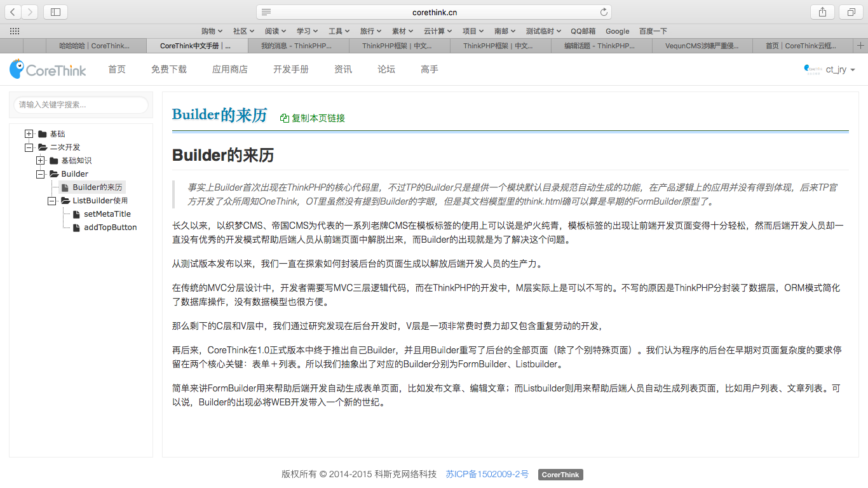Click the reload page icon

click(603, 12)
